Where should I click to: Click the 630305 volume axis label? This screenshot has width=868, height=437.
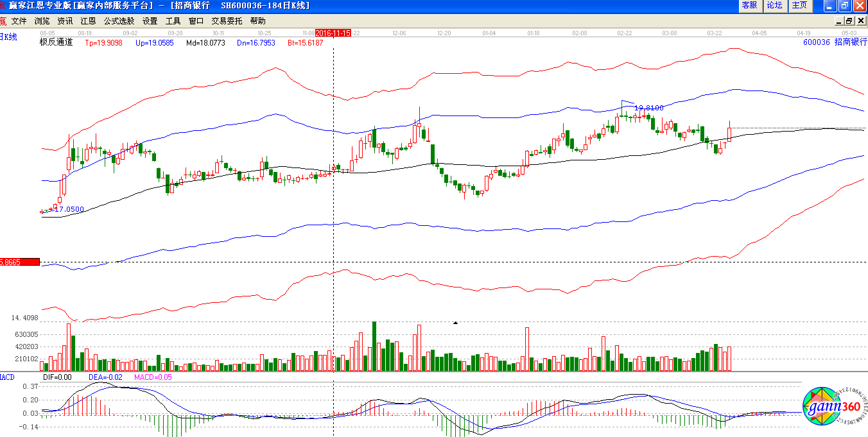tap(26, 334)
